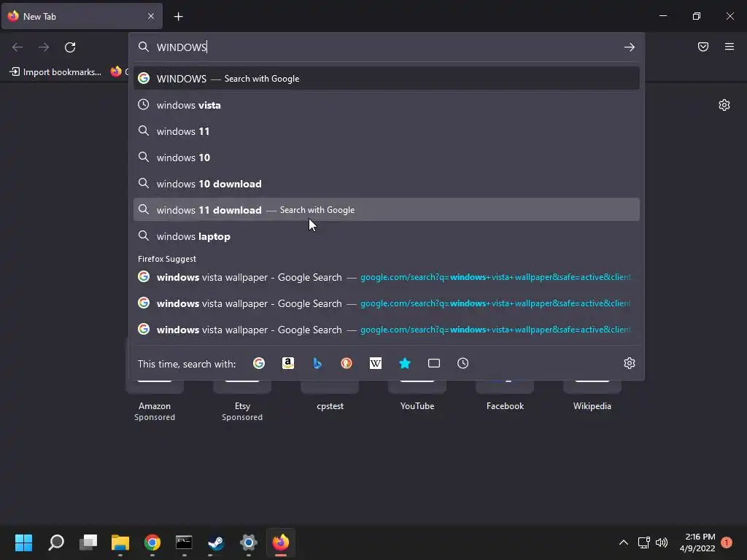Viewport: 747px width, 560px height.
Task: Go back one page
Action: coord(18,47)
